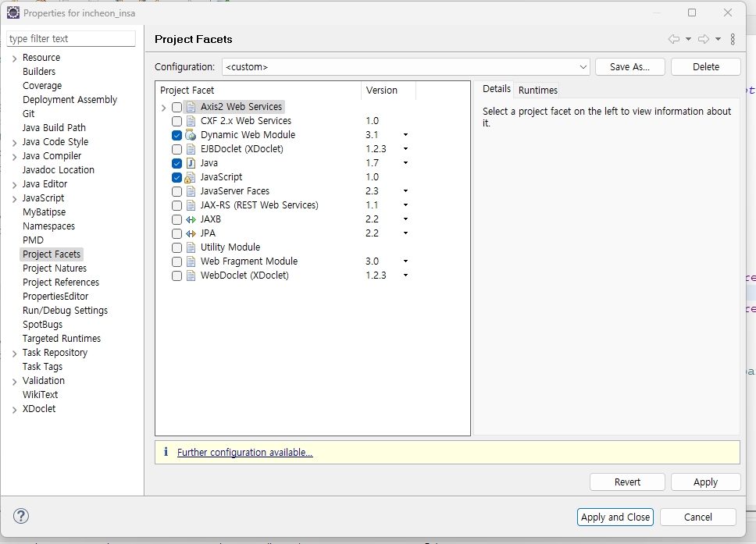Check the JavaServer Faces facet
The width and height of the screenshot is (756, 544).
click(x=177, y=191)
